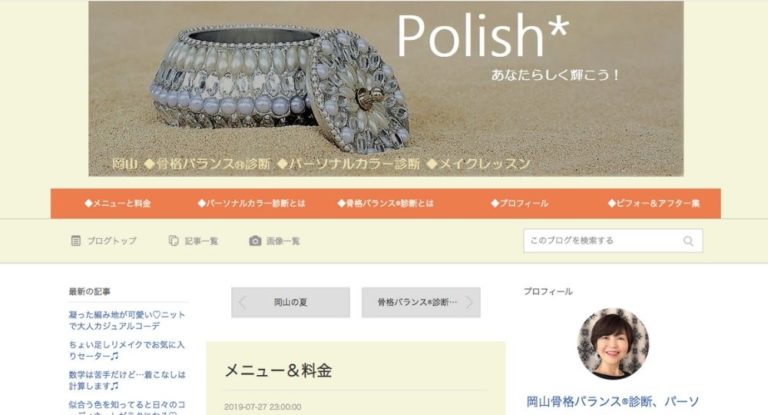This screenshot has width=768, height=415.
Task: Click the previous article left chevron
Action: click(242, 302)
